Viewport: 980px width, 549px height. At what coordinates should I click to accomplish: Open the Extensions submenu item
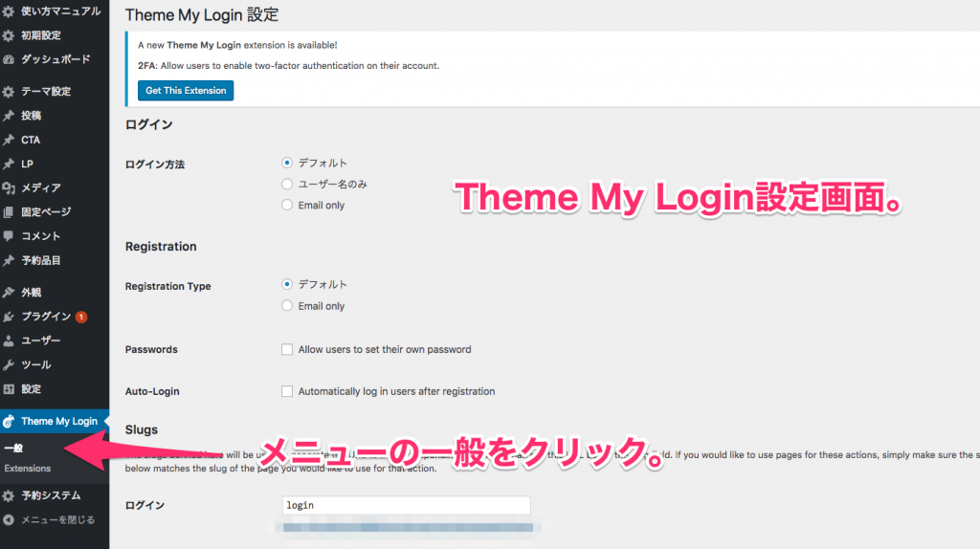(28, 469)
